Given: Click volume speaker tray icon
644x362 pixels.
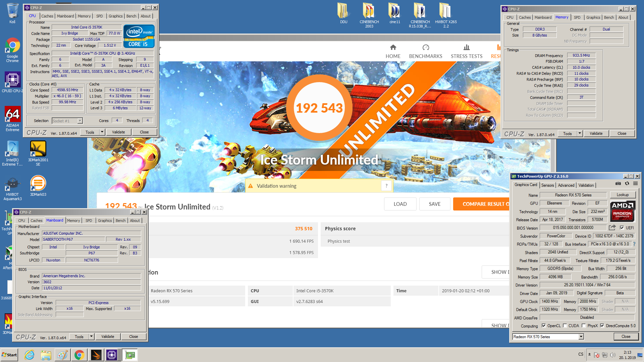Looking at the screenshot, I should click(x=613, y=355).
